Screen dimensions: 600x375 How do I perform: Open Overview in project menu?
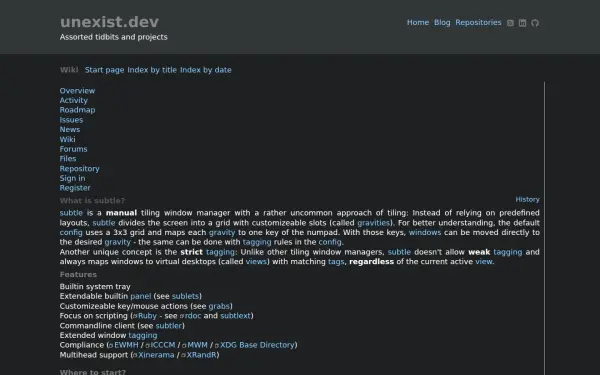[x=77, y=91]
